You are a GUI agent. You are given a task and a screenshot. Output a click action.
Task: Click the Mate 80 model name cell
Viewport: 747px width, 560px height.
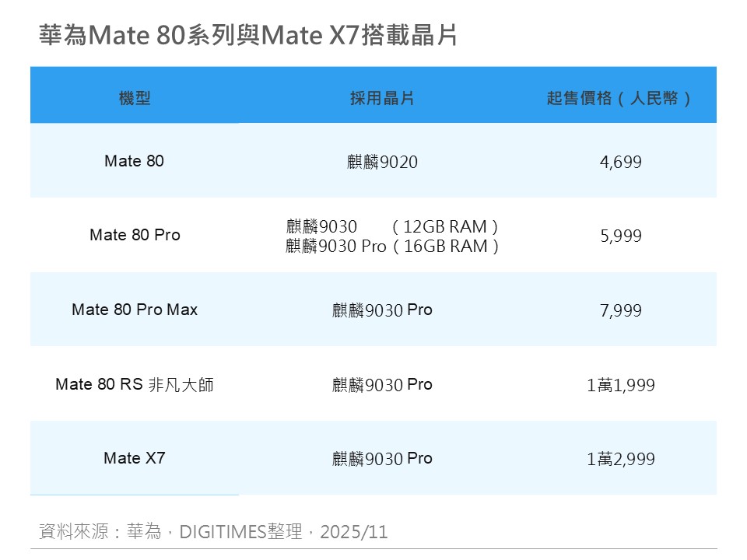click(x=135, y=161)
